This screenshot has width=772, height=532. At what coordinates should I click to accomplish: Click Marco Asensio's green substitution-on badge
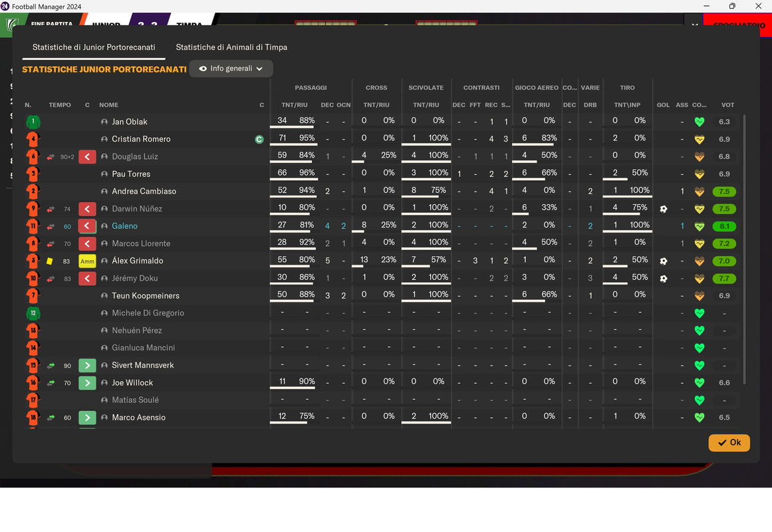point(87,418)
